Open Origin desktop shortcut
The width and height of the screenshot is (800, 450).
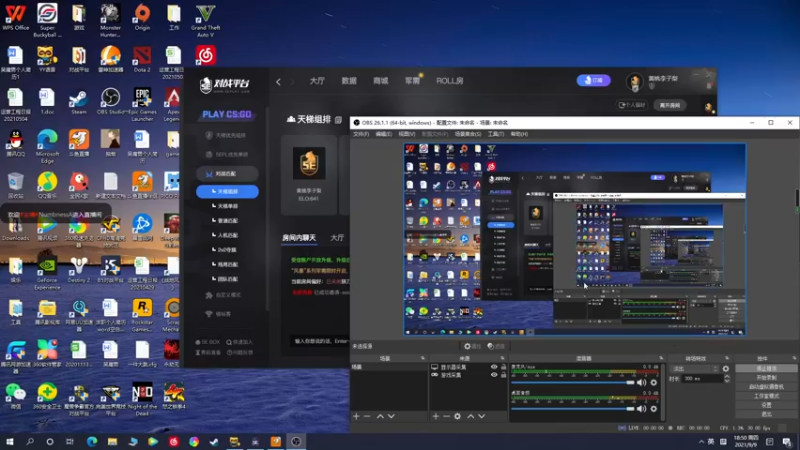pyautogui.click(x=142, y=17)
